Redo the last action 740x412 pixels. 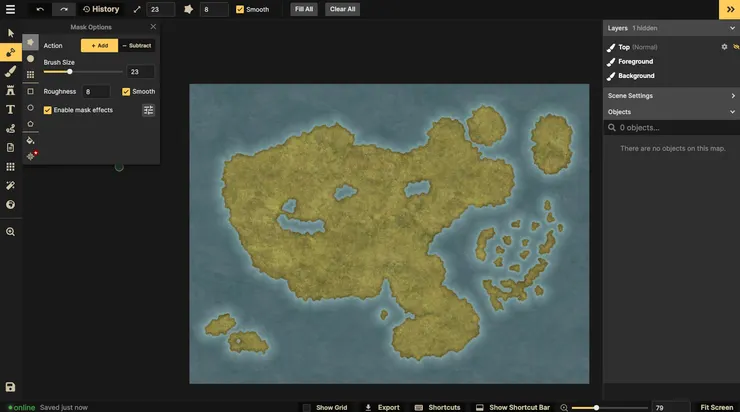(64, 9)
